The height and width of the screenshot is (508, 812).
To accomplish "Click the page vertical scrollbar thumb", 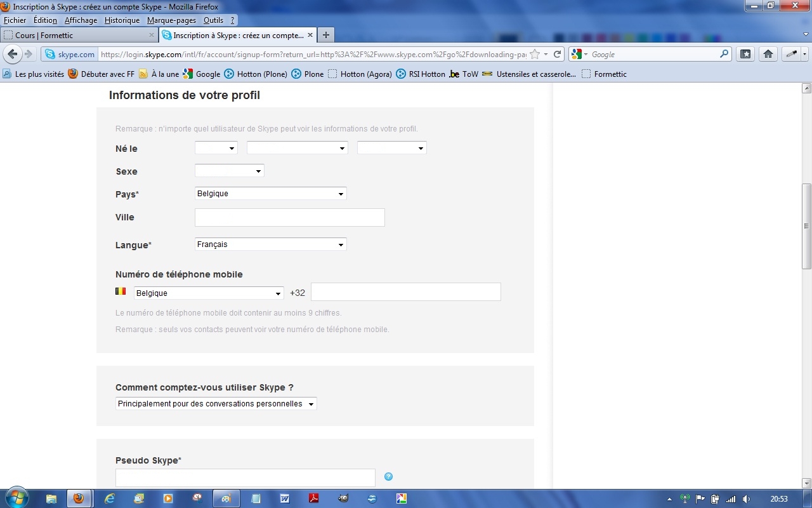I will 806,226.
